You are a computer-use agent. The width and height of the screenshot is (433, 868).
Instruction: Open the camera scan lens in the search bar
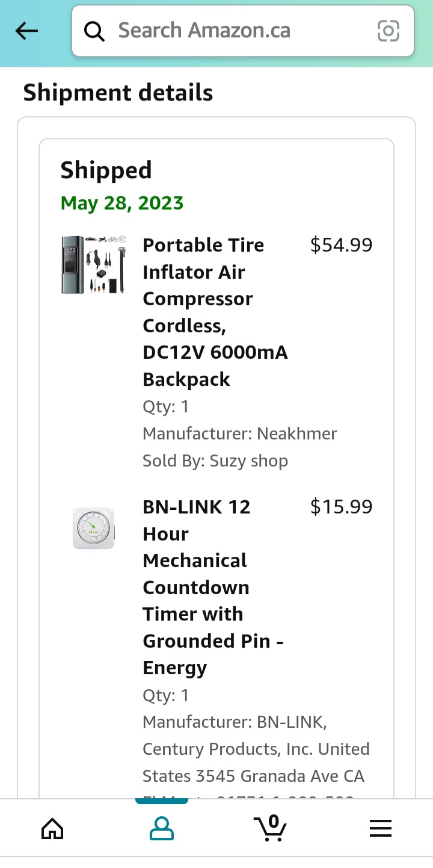tap(388, 31)
